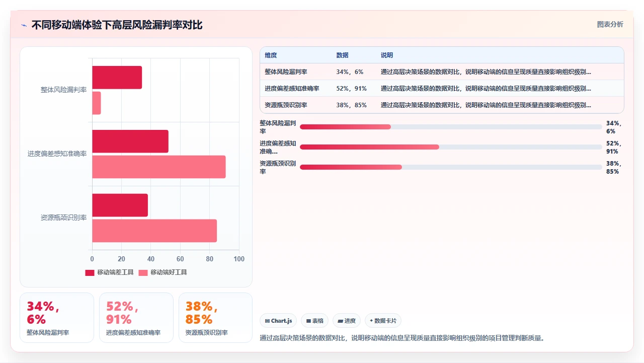
Task: Open the 34%, 6% 整体风险漏判率 data card
Action: coord(57,318)
